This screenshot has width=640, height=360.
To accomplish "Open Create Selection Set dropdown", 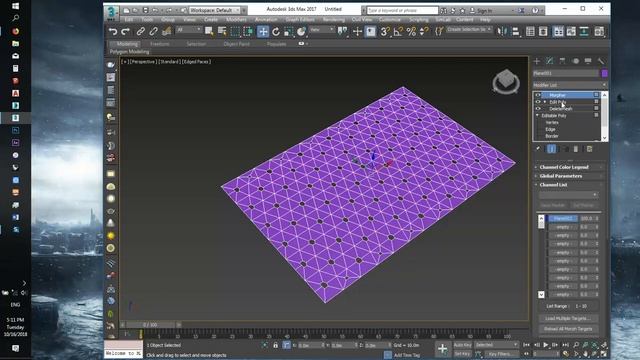I will 469,30.
